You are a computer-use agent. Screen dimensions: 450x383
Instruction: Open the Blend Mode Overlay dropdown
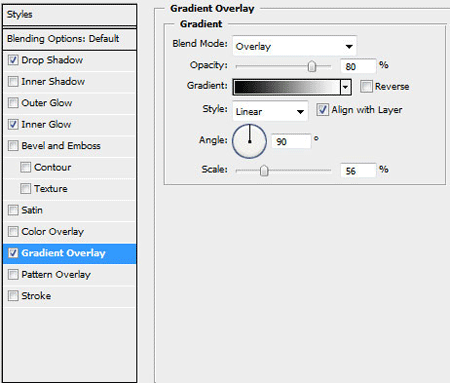coord(294,46)
